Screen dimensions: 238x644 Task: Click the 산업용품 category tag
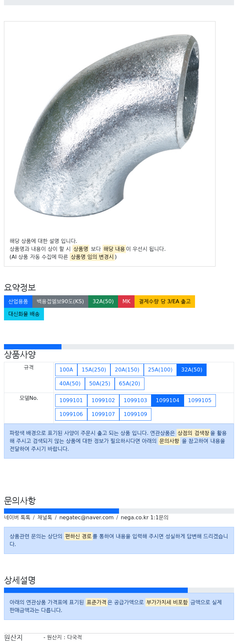point(18,302)
